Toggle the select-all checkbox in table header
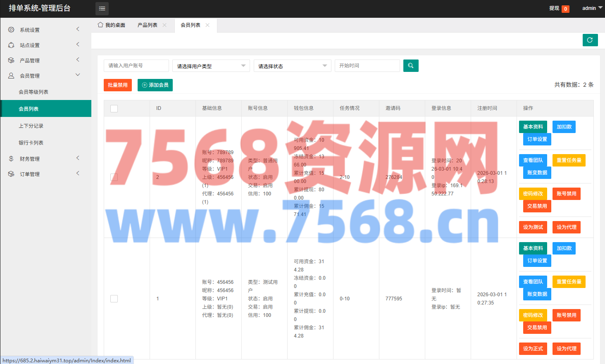Screen dimensions: 605x364 point(114,108)
